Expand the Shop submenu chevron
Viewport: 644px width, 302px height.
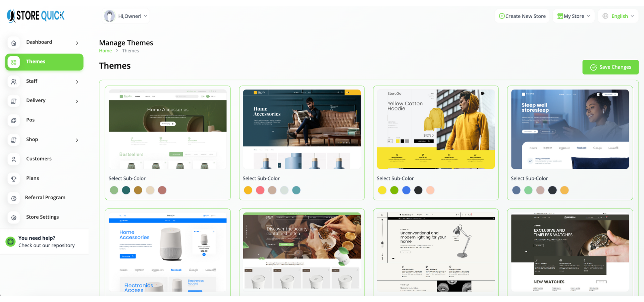pos(77,140)
